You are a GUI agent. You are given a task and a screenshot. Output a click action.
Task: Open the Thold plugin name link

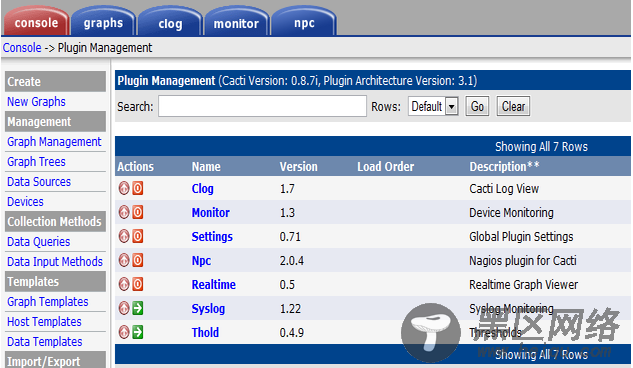point(205,332)
